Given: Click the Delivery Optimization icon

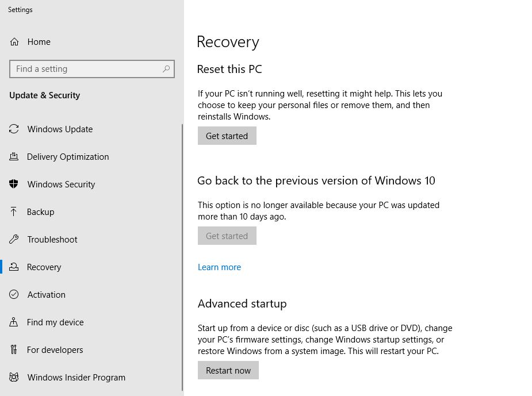Looking at the screenshot, I should click(x=14, y=156).
